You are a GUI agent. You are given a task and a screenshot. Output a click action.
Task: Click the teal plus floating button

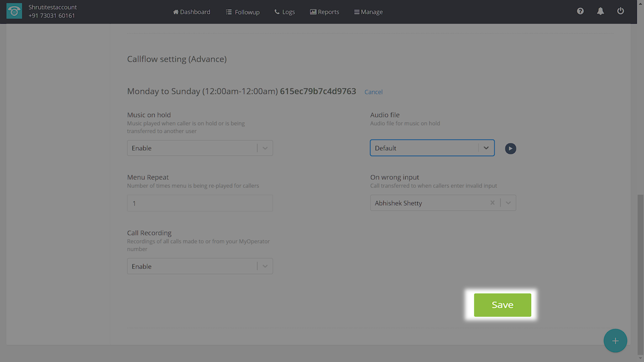pyautogui.click(x=615, y=341)
